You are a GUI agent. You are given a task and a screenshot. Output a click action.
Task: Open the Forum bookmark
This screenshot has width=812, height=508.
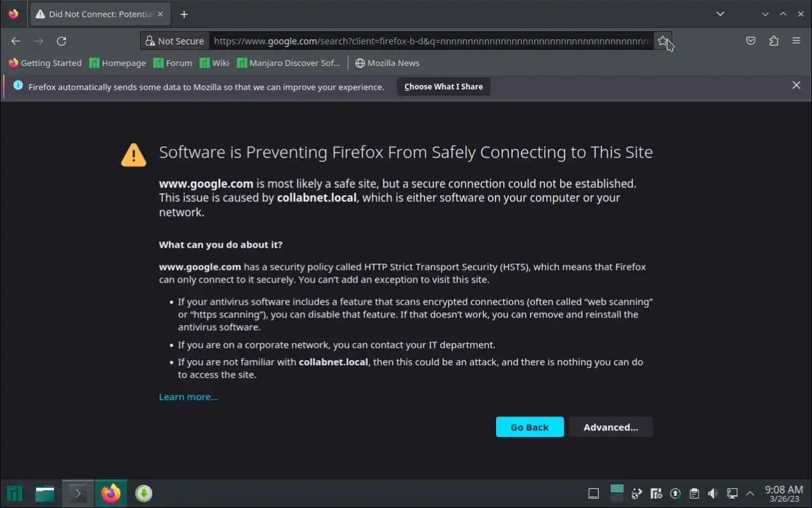(x=173, y=63)
